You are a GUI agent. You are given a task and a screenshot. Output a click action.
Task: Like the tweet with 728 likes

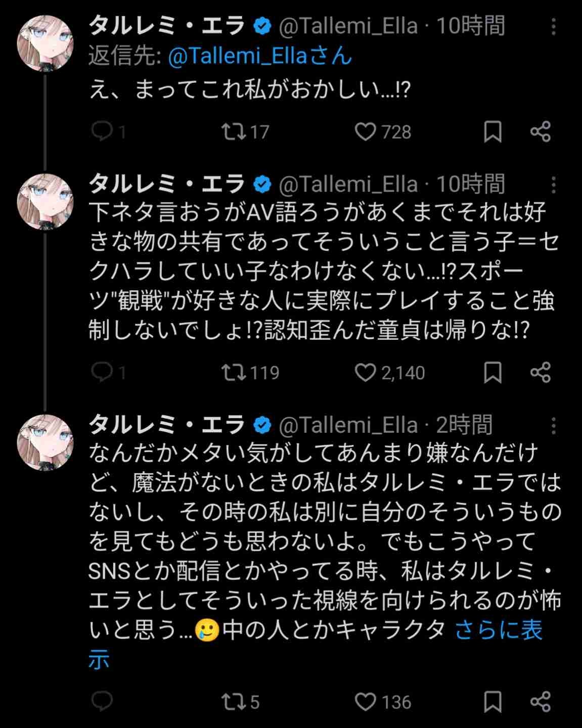pos(365,131)
